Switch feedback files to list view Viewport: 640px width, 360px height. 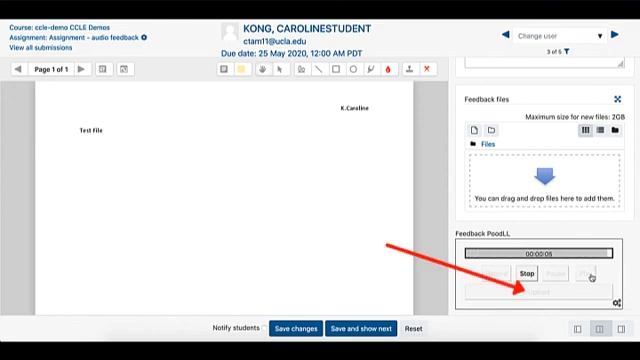point(600,130)
